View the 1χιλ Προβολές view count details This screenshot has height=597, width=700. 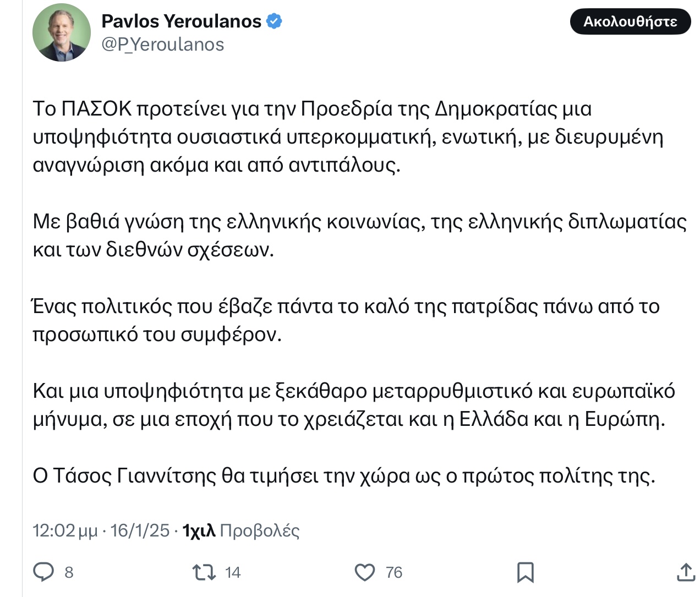point(241,530)
